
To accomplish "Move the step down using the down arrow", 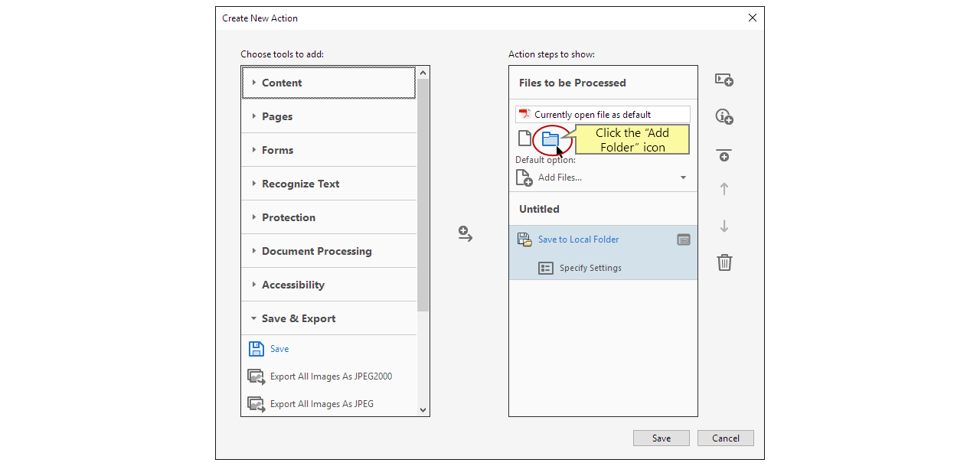I will [x=724, y=225].
